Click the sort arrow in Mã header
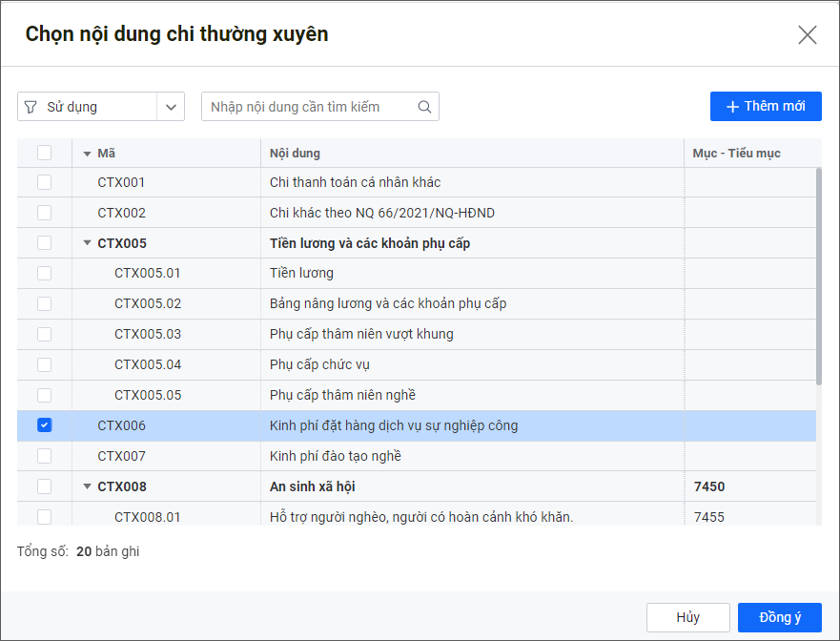The width and height of the screenshot is (840, 641). (x=87, y=154)
